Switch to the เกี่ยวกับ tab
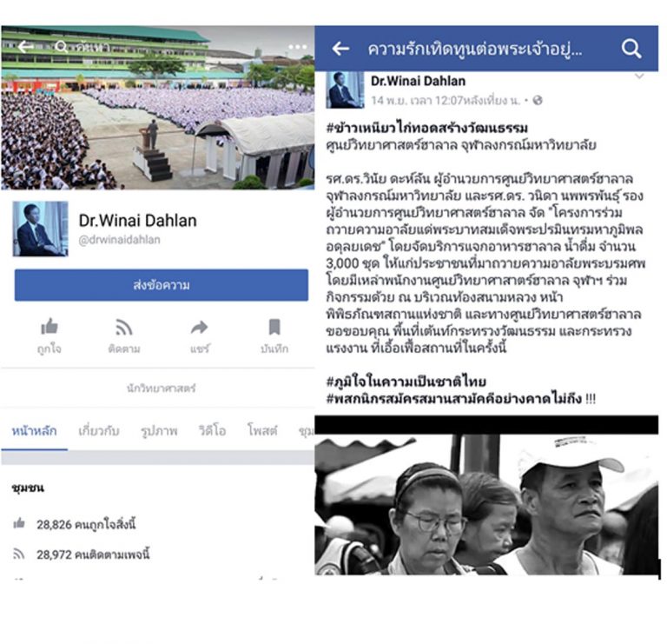Image resolution: width=667 pixels, height=644 pixels. coord(99,431)
